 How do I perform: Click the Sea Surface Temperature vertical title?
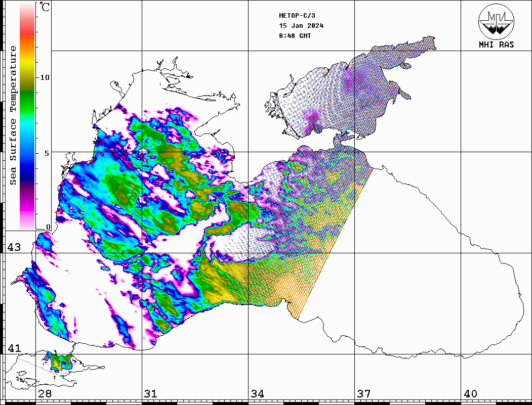pyautogui.click(x=14, y=115)
